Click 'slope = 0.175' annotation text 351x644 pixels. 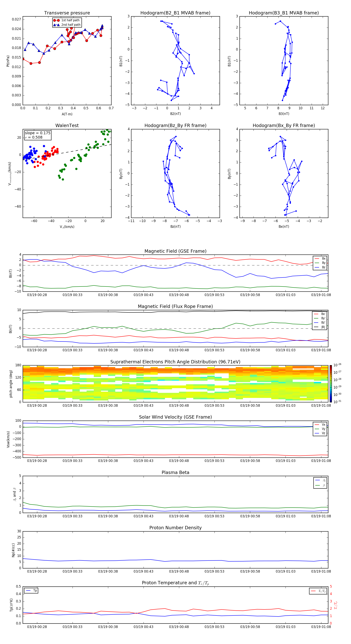coord(37,133)
